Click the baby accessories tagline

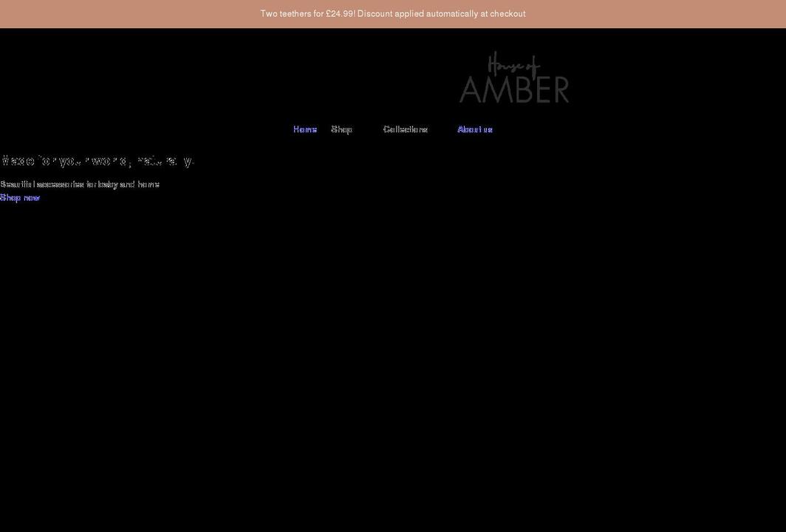tap(80, 183)
